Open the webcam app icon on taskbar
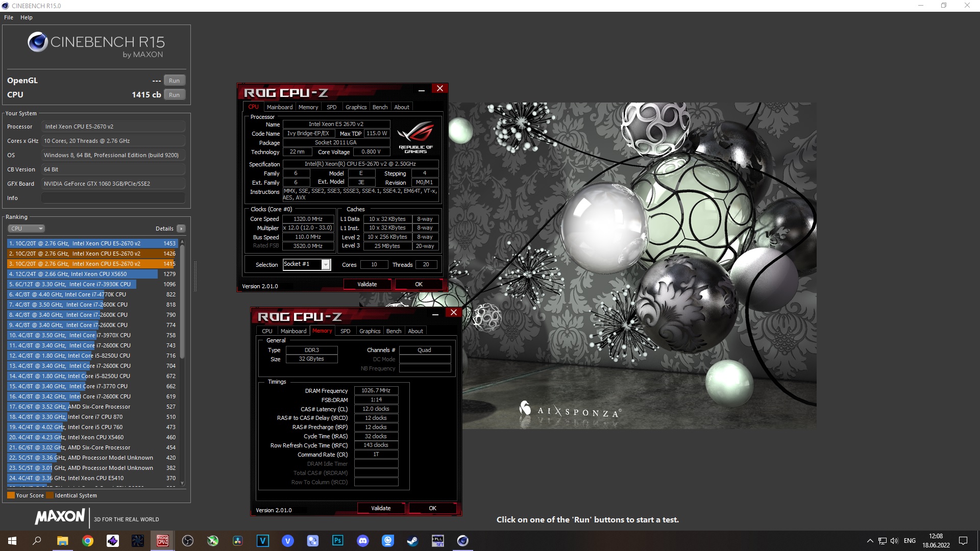 (388, 541)
